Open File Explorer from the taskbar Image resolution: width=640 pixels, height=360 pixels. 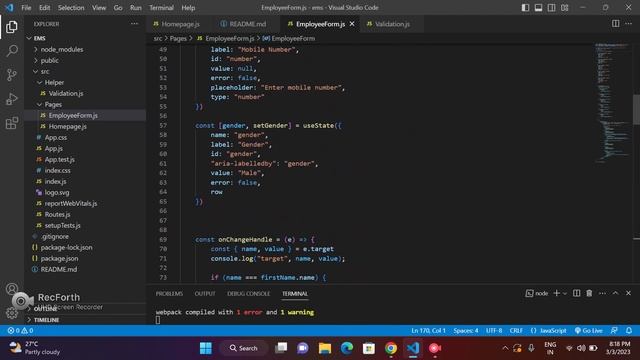point(325,348)
